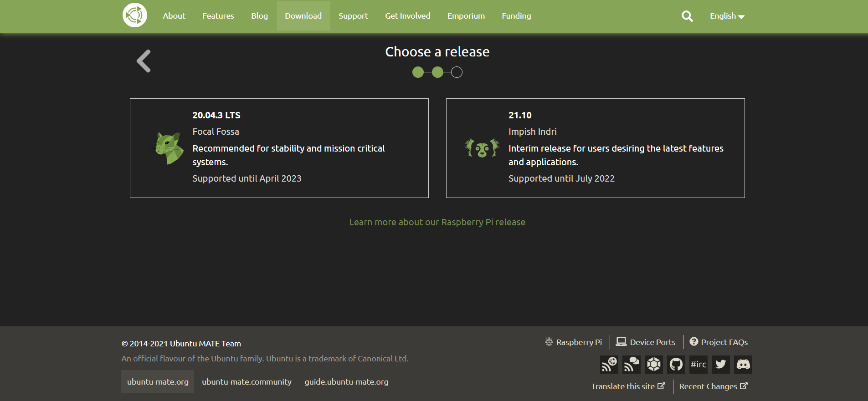This screenshot has height=401, width=868.
Task: Open the Raspberry Pi footer link
Action: 574,342
